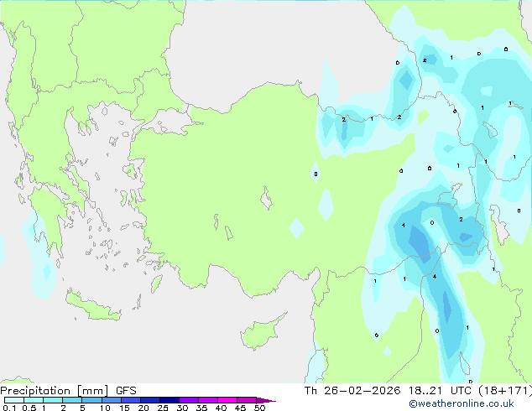Select the 1–2 mm cyan legend swatch
The height and width of the screenshot is (411, 532).
[53, 400]
